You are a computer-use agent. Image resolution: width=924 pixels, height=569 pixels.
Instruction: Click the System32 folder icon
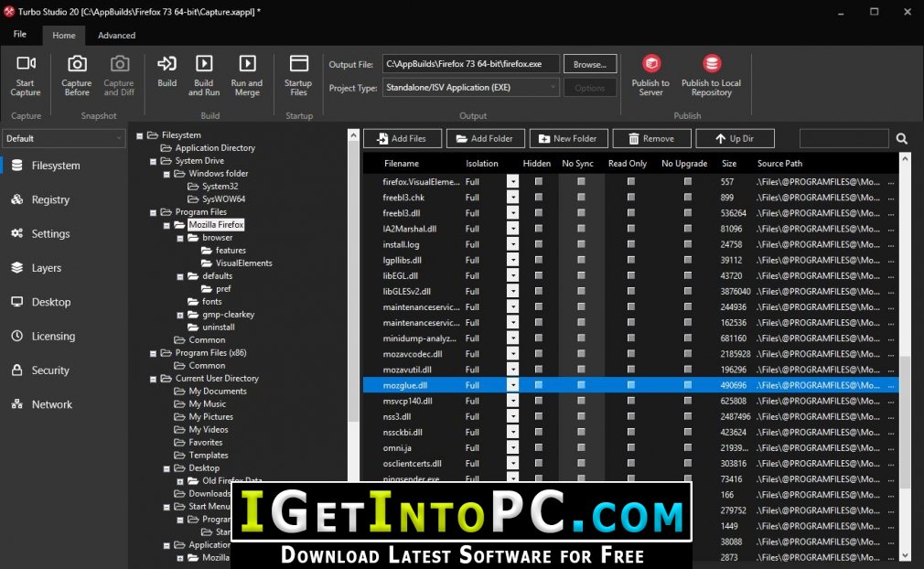pyautogui.click(x=193, y=186)
